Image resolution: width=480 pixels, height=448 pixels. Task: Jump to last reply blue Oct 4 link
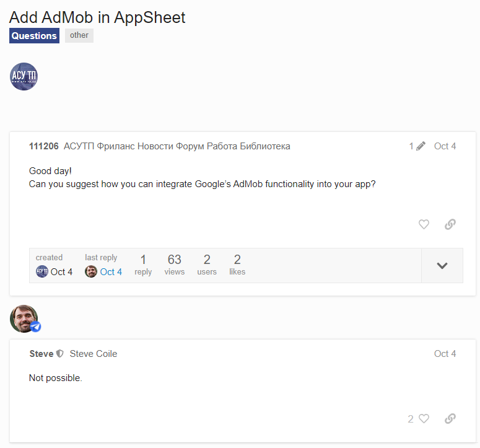pyautogui.click(x=111, y=272)
